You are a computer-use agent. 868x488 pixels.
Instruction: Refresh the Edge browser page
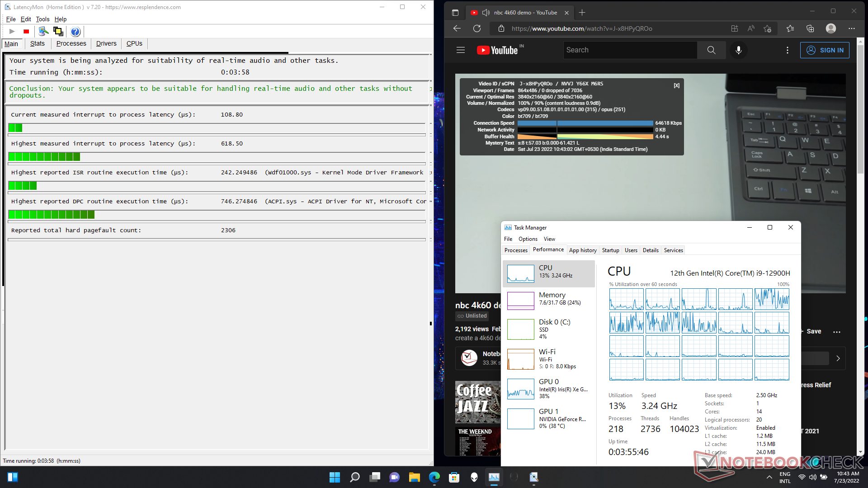(x=476, y=28)
